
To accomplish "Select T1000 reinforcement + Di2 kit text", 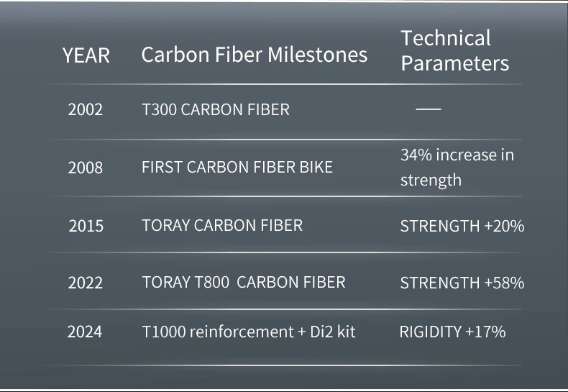I will coord(249,332).
